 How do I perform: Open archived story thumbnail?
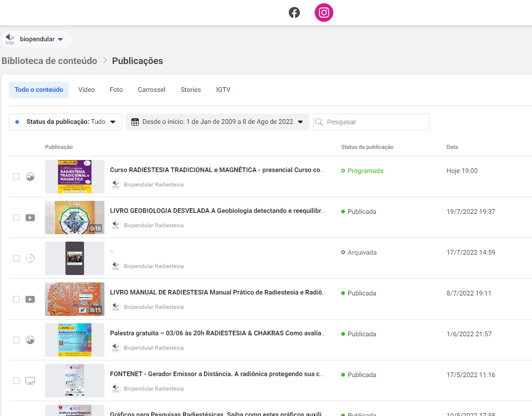75,258
